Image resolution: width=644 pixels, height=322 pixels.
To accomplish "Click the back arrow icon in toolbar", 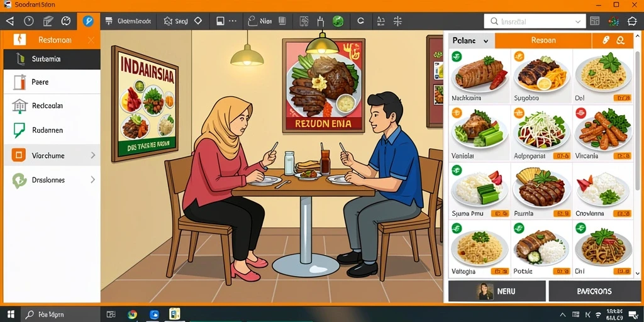I will tap(9, 21).
